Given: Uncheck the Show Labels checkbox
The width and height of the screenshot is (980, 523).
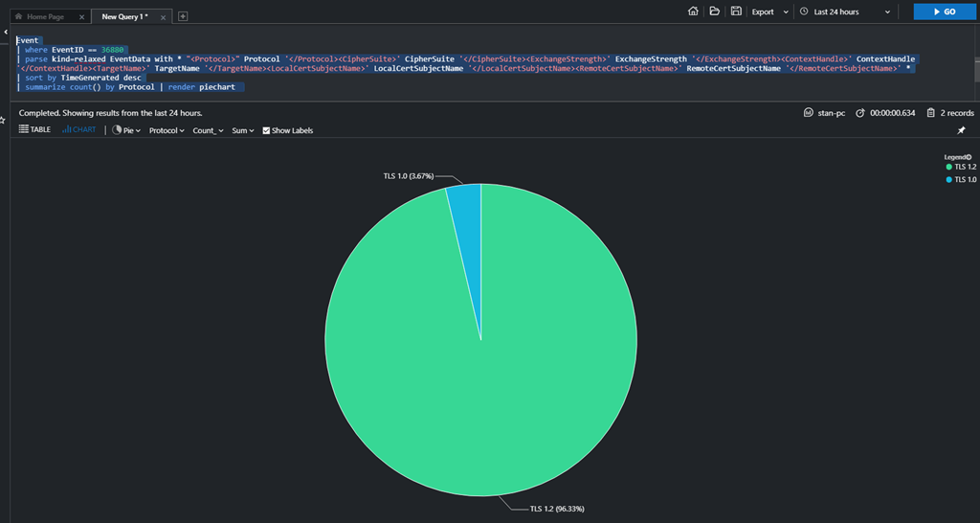Looking at the screenshot, I should (x=266, y=130).
